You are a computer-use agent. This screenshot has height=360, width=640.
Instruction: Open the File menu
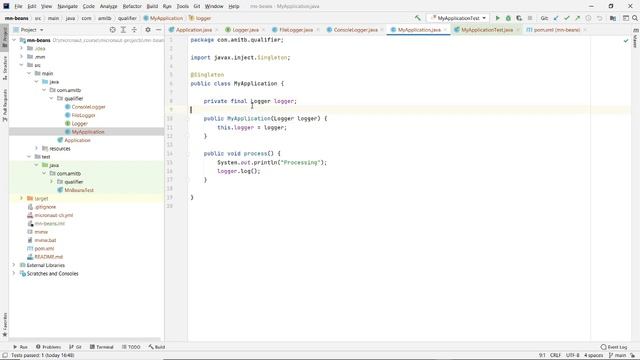pyautogui.click(x=18, y=6)
